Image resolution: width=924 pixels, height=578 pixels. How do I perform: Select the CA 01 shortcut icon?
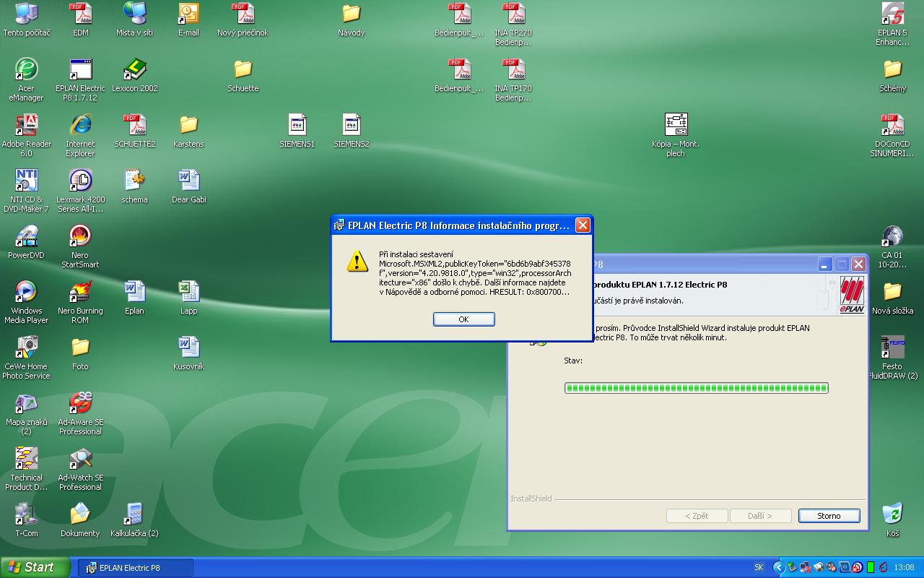[x=892, y=247]
